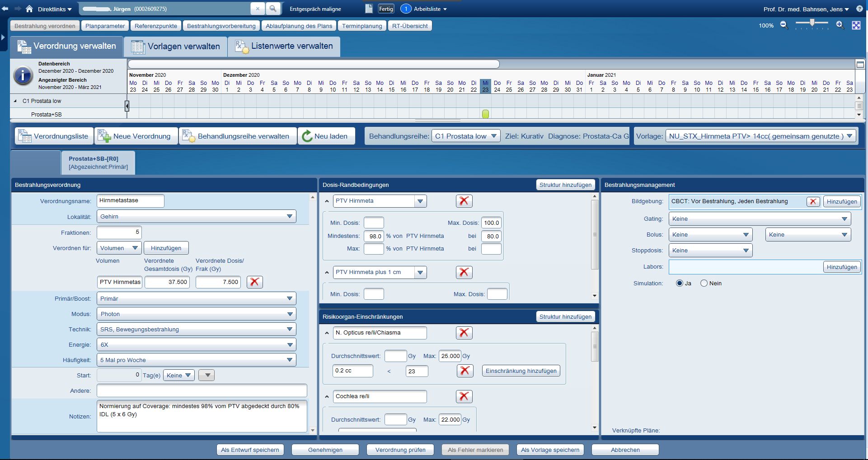The image size is (868, 460).
Task: Select Ja for Simulation
Action: (679, 283)
